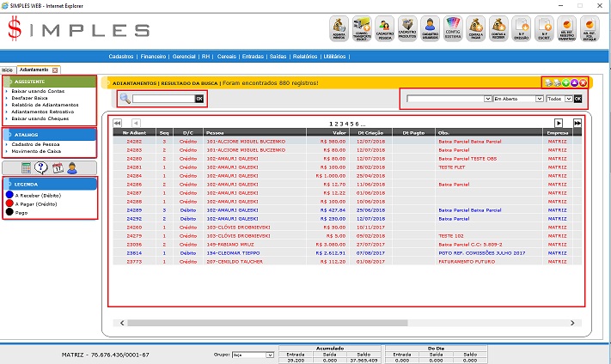Open Cadastro Pessoa toolbar icon
The width and height of the screenshot is (611, 364).
tap(385, 29)
